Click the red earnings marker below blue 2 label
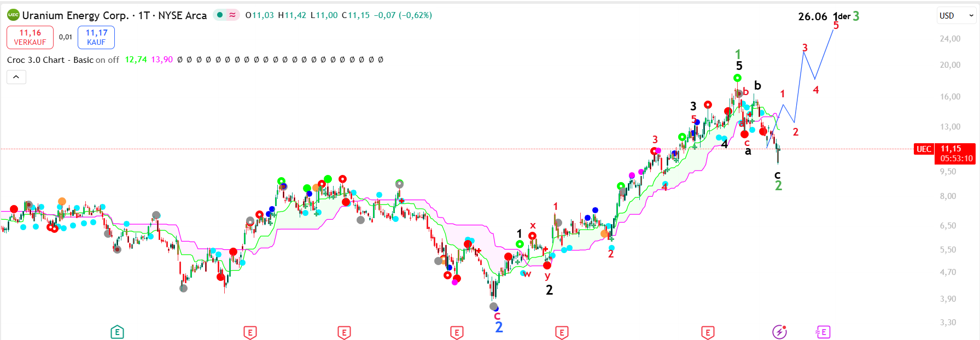The height and width of the screenshot is (340, 980). [457, 332]
